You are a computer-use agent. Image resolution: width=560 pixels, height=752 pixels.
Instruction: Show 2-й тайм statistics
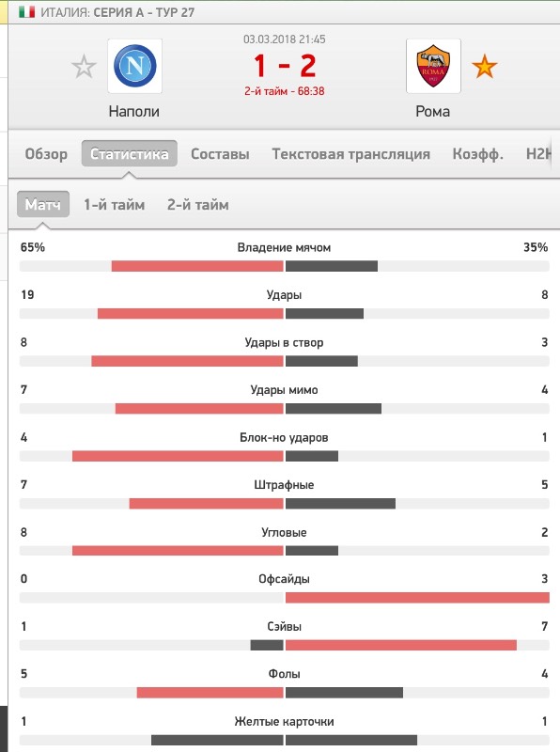[198, 205]
